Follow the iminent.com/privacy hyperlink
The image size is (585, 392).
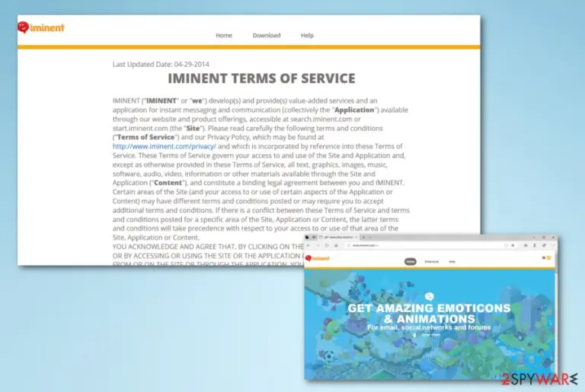click(165, 146)
